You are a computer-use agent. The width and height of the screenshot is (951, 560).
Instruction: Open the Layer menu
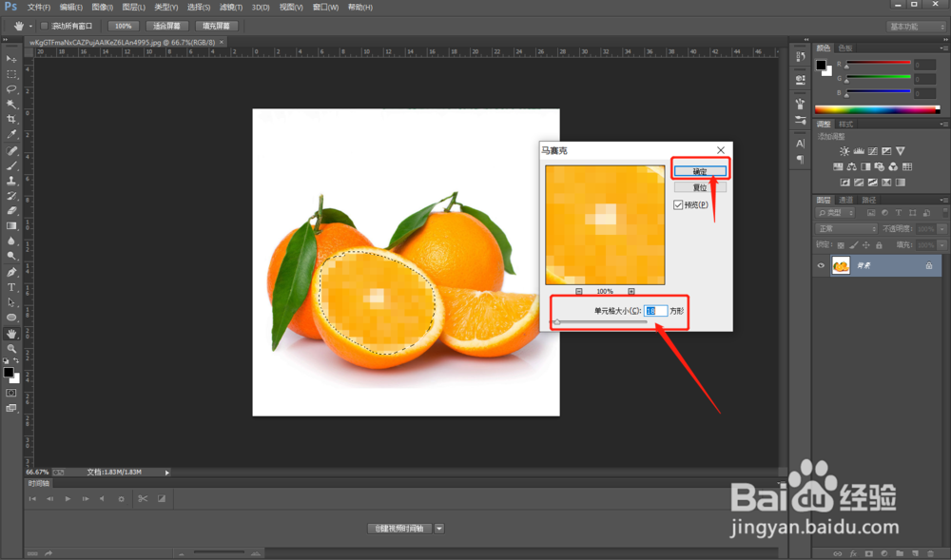tap(133, 8)
